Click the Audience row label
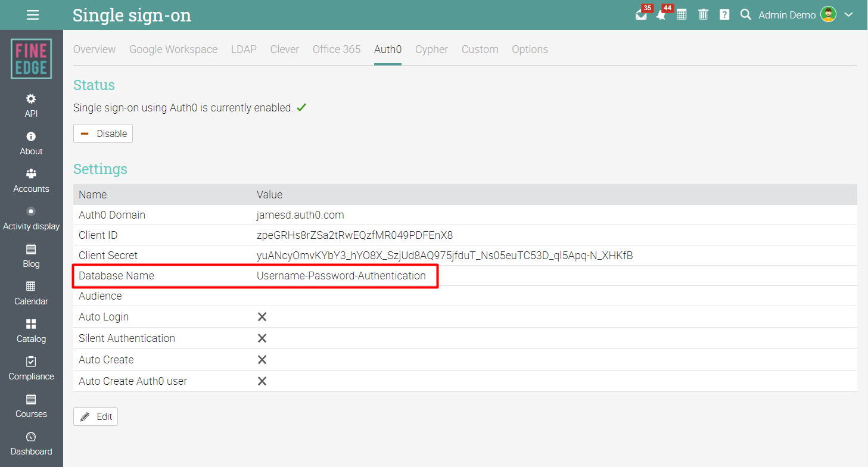Viewport: 868px width, 467px height. coord(100,296)
